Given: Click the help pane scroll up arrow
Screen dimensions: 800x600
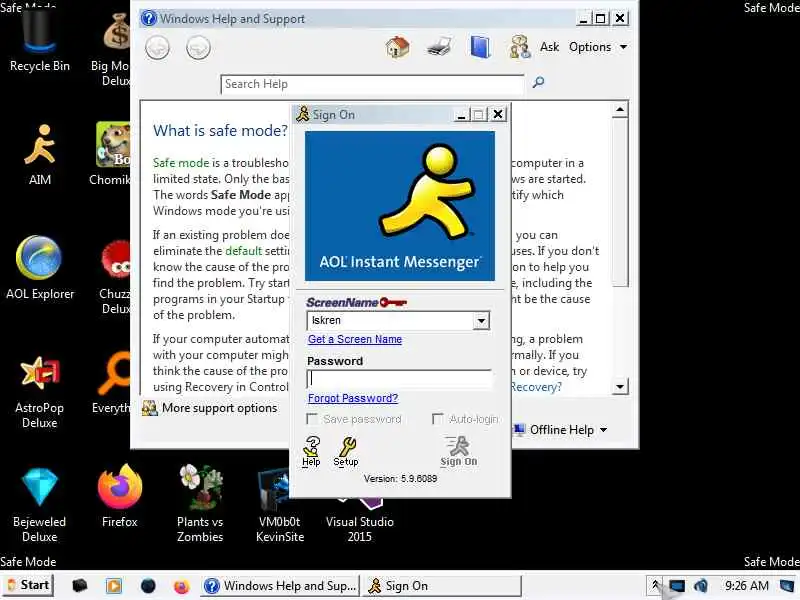Looking at the screenshot, I should click(x=619, y=110).
